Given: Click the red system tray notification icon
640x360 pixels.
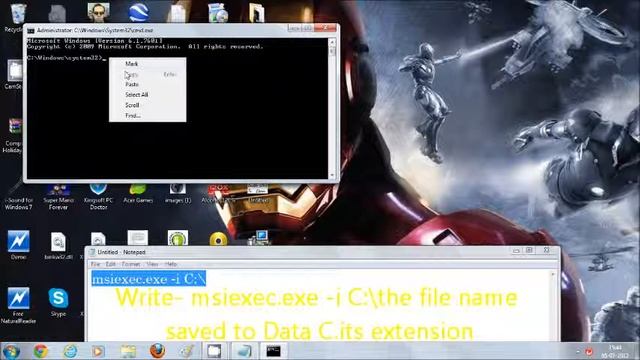Looking at the screenshot, I should point(589,351).
